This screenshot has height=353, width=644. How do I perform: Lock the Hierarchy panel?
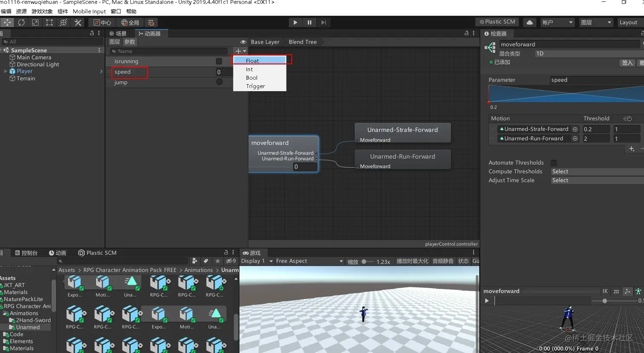[92, 33]
